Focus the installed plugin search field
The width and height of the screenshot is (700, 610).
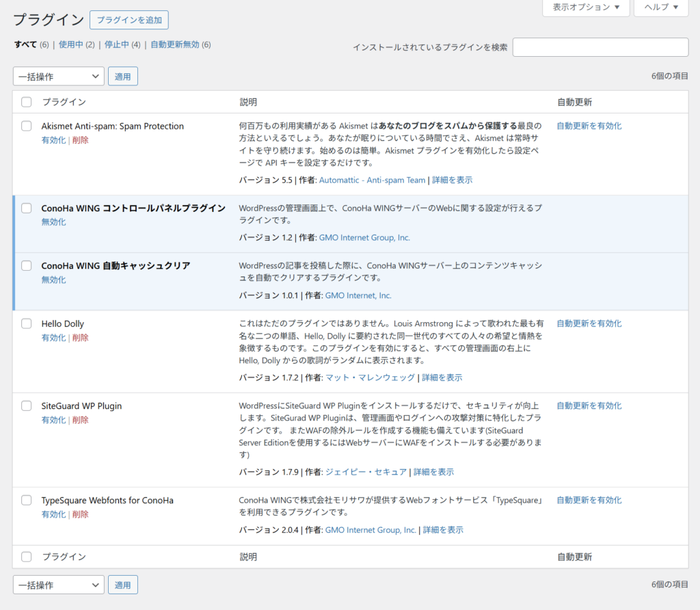click(600, 47)
